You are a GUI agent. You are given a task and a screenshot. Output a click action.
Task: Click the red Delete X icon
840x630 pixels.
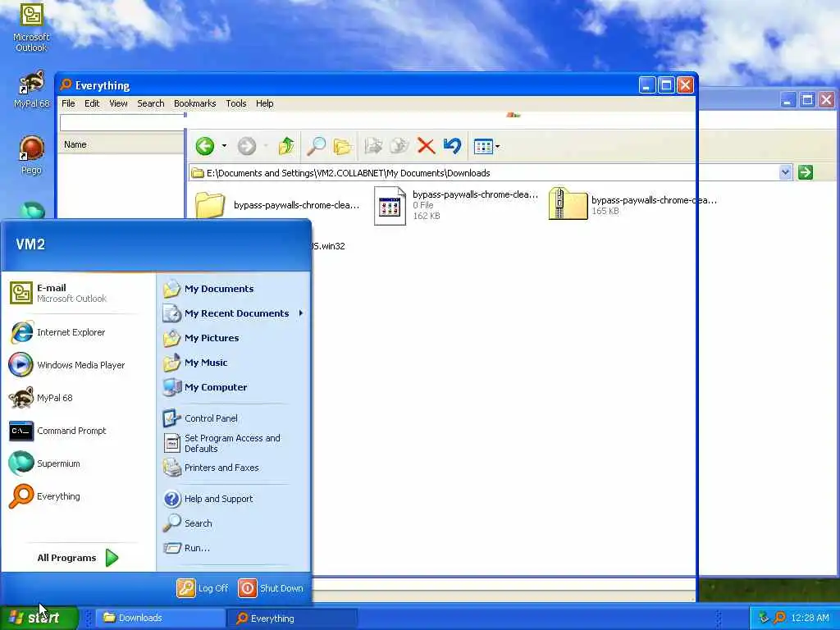[426, 146]
